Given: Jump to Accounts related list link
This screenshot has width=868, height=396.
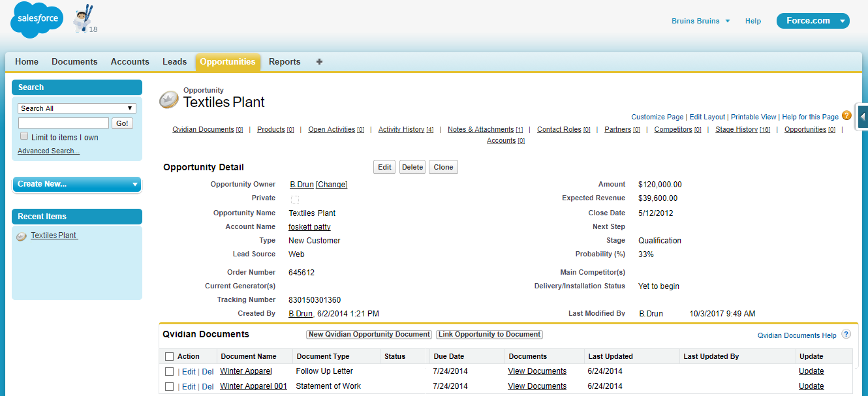Looking at the screenshot, I should pyautogui.click(x=506, y=141).
